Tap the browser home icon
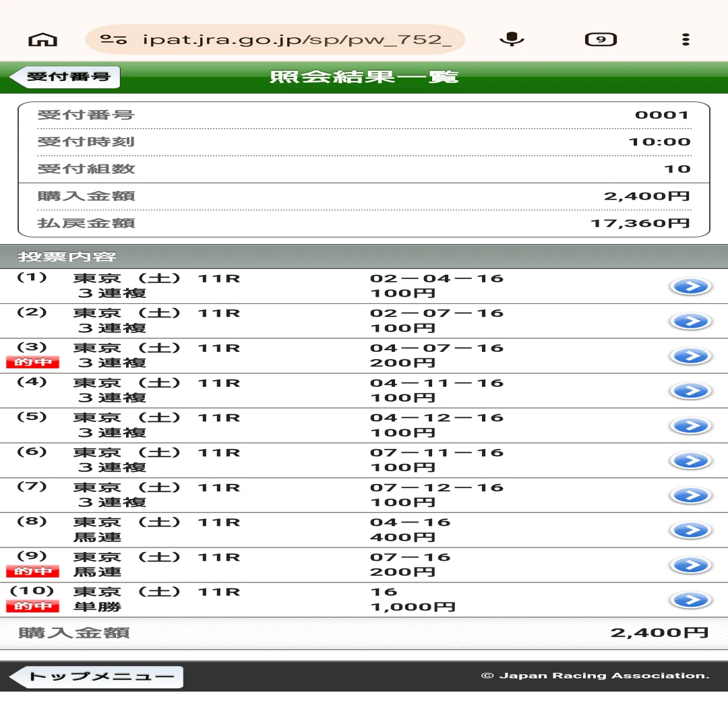This screenshot has height=728, width=728. [x=42, y=40]
